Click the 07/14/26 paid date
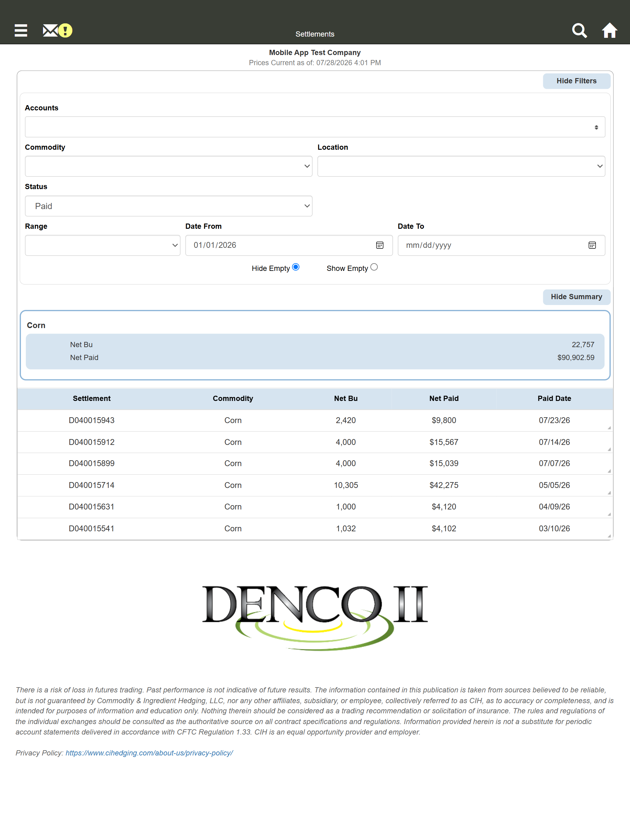The image size is (630, 840). pos(554,442)
